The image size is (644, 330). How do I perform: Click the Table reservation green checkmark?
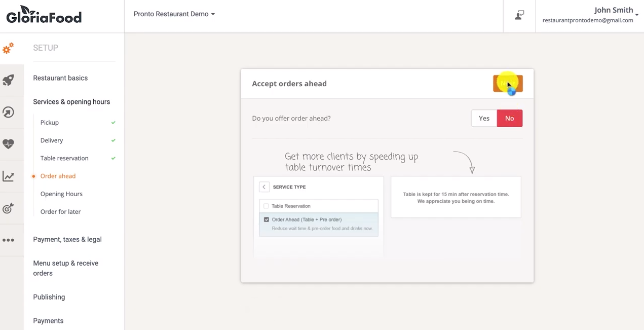tap(113, 158)
